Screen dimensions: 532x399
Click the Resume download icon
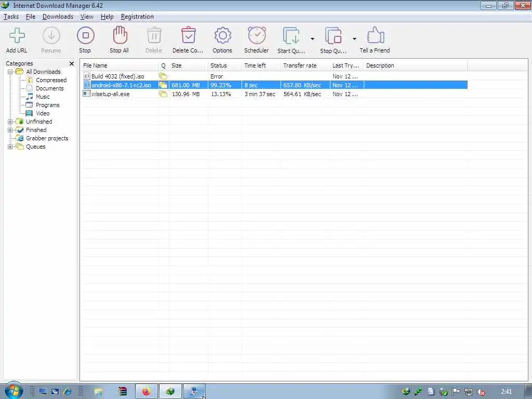[x=51, y=36]
